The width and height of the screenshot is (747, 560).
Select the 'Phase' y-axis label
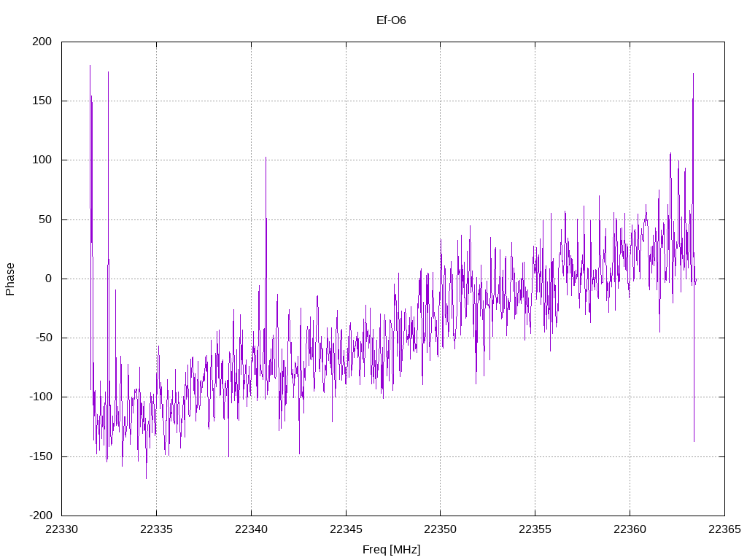[10, 279]
